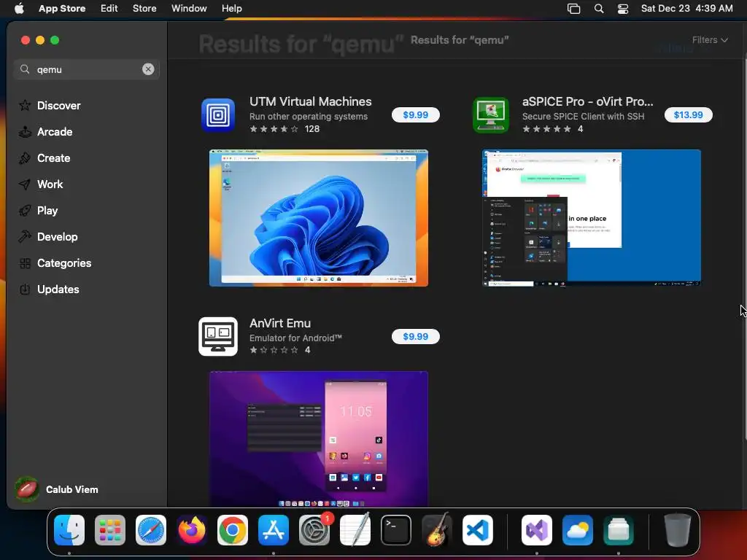Image resolution: width=747 pixels, height=560 pixels.
Task: View AnVirt Emu Android screenshot preview
Action: tap(319, 439)
